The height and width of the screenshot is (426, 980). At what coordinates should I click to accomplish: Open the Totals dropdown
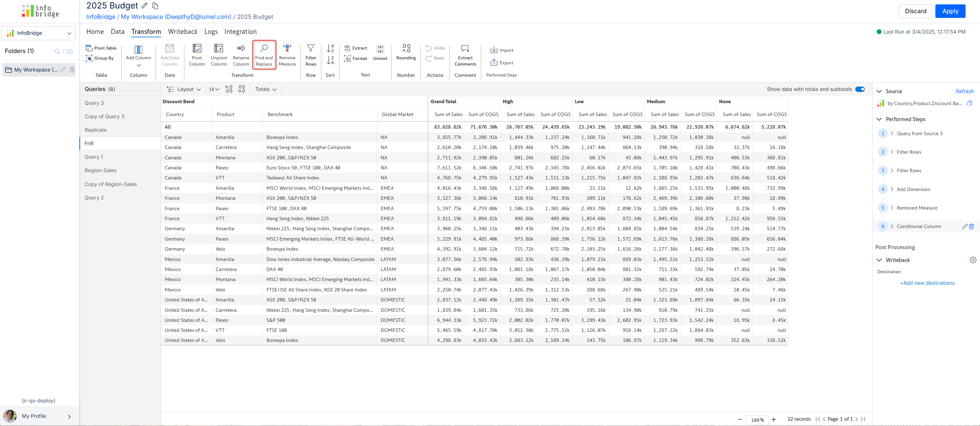click(265, 89)
